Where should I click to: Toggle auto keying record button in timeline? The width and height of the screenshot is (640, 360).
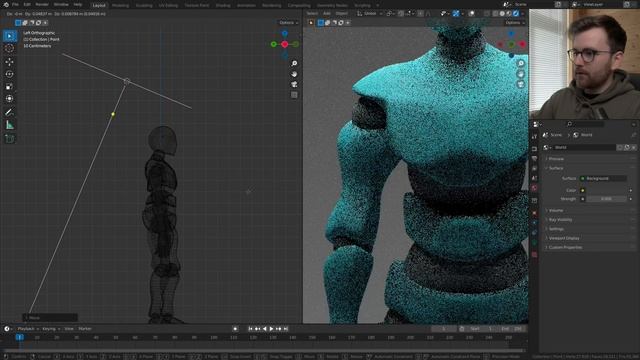235,329
